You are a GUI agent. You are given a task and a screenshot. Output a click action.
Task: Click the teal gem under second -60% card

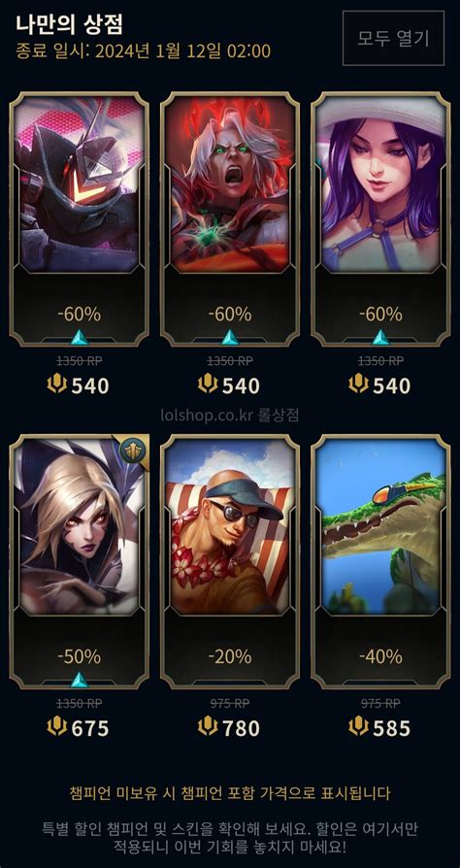point(230,337)
